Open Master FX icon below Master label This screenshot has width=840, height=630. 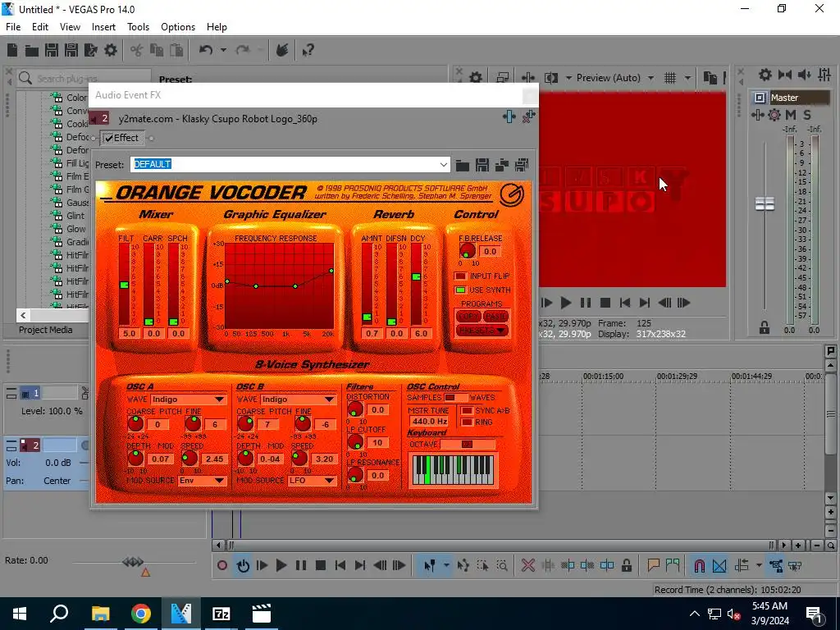[757, 115]
